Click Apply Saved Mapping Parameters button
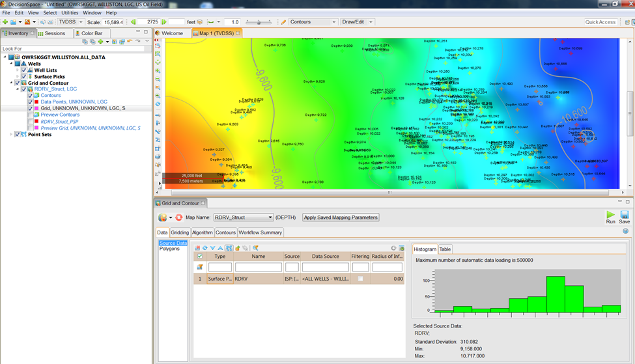Viewport: 635px width, 364px height. click(341, 217)
